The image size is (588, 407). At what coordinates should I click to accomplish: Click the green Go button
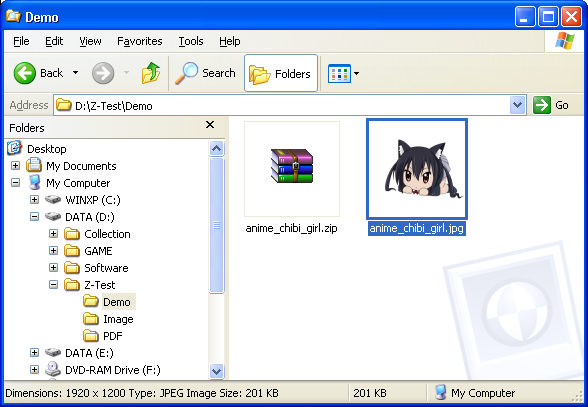(551, 105)
